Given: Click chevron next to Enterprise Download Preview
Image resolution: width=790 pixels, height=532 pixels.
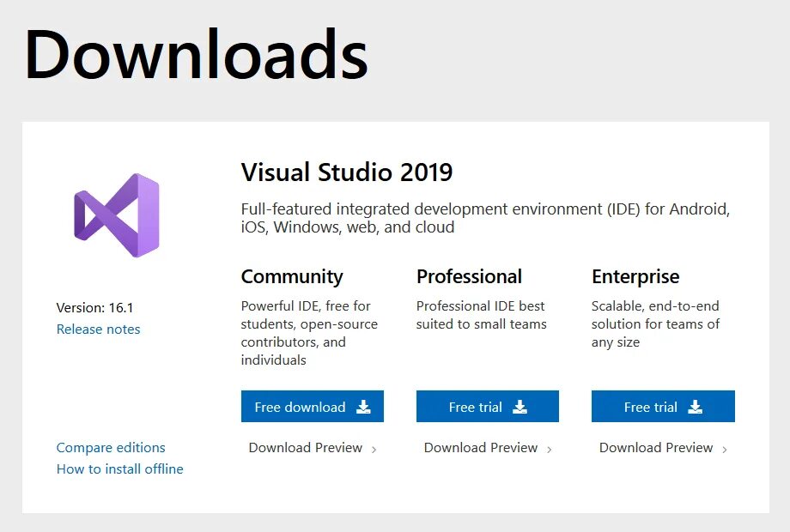Looking at the screenshot, I should [725, 450].
